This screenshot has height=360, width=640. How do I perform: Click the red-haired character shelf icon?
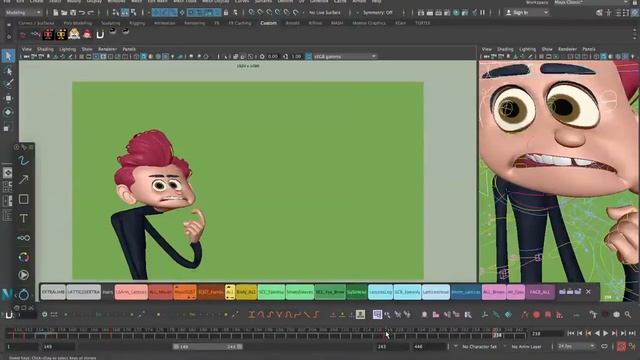pyautogui.click(x=87, y=34)
